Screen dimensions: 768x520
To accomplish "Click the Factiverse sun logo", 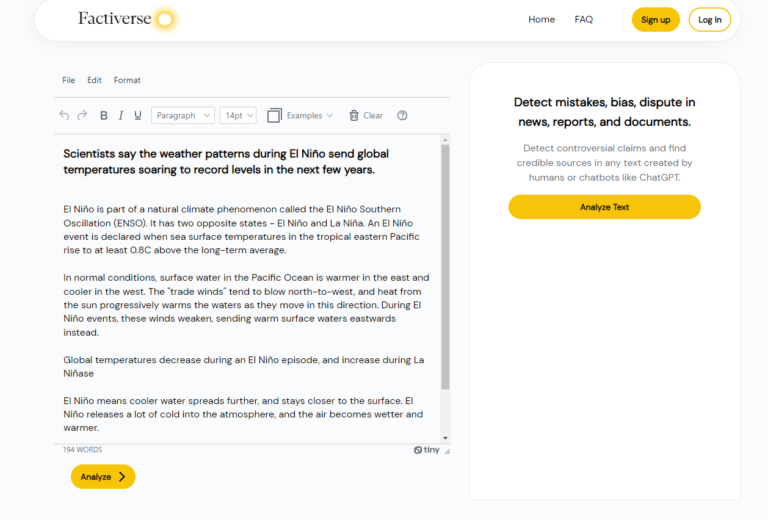I will click(165, 19).
